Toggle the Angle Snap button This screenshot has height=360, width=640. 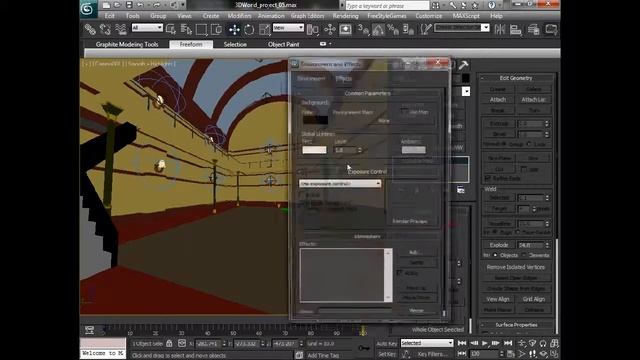pyautogui.click(x=378, y=29)
